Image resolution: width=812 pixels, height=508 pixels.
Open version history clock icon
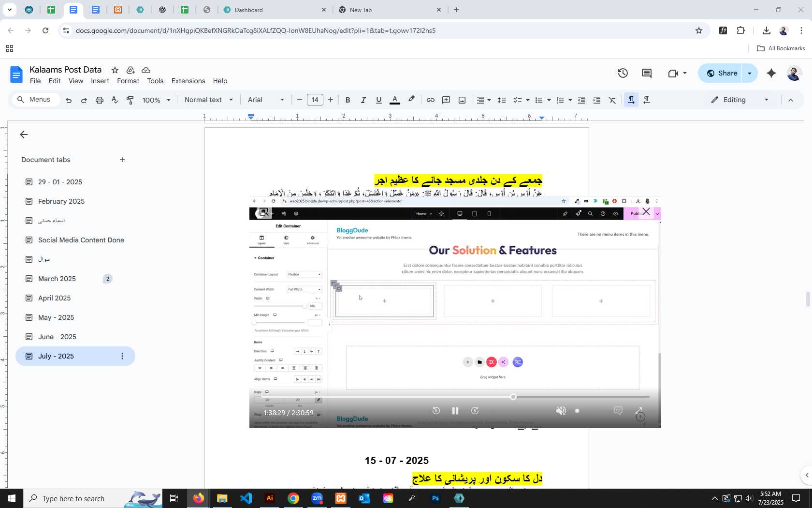point(623,73)
